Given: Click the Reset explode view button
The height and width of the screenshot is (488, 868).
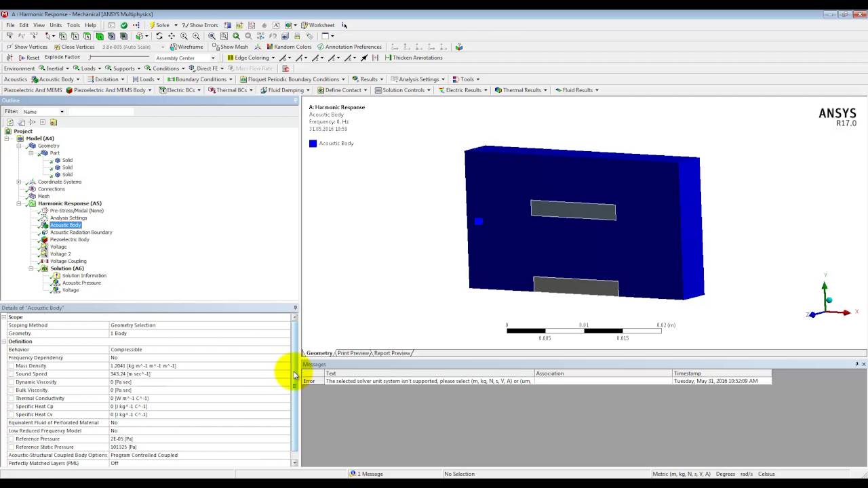Looking at the screenshot, I should (x=29, y=58).
